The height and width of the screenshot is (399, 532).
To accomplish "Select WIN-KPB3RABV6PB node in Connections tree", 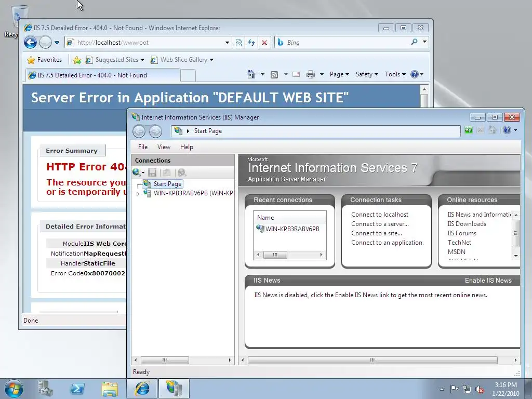I will (x=194, y=193).
